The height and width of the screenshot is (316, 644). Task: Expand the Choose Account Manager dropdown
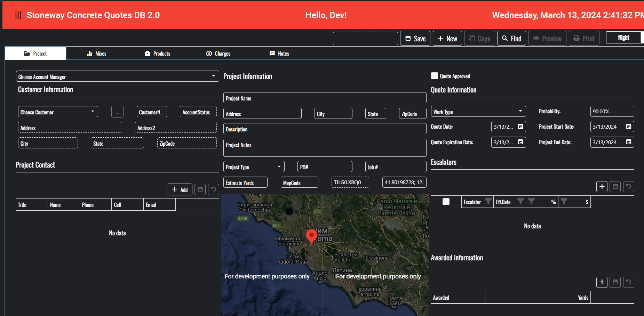213,76
